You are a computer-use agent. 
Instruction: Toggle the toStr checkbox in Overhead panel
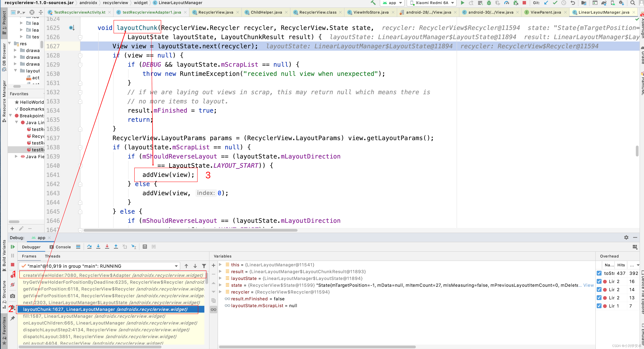pyautogui.click(x=599, y=273)
